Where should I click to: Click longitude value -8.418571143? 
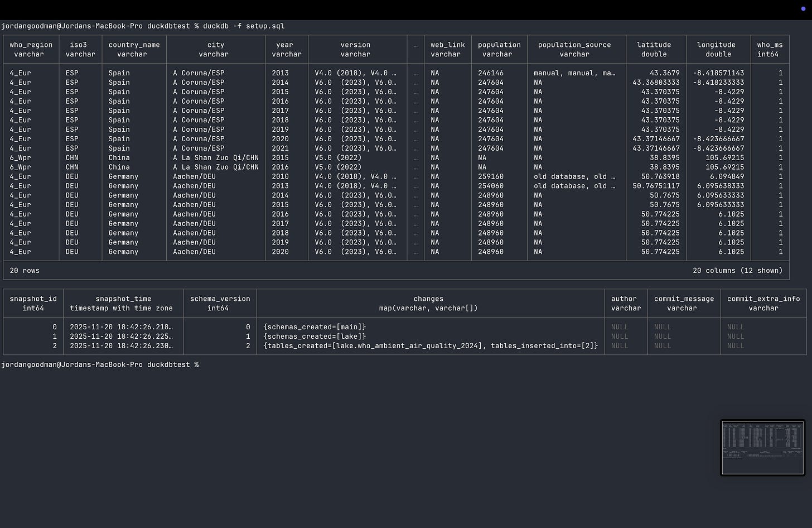tap(718, 73)
